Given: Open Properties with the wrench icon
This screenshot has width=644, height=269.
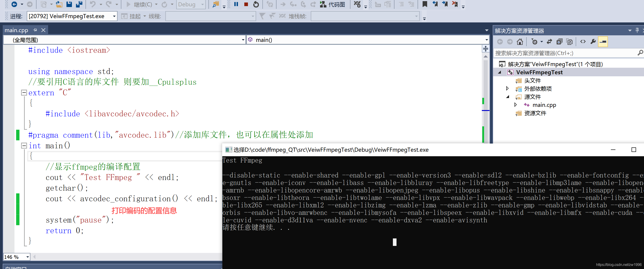Looking at the screenshot, I should coord(593,41).
